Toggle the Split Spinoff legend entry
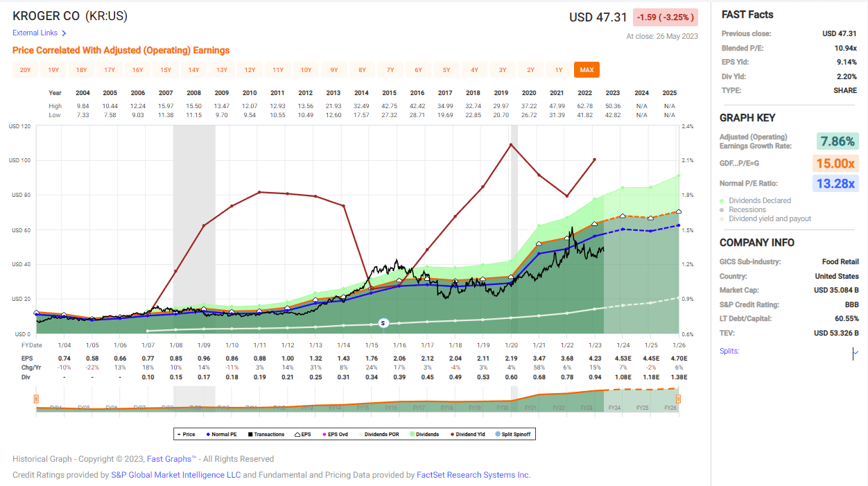868x486 pixels. (x=514, y=434)
